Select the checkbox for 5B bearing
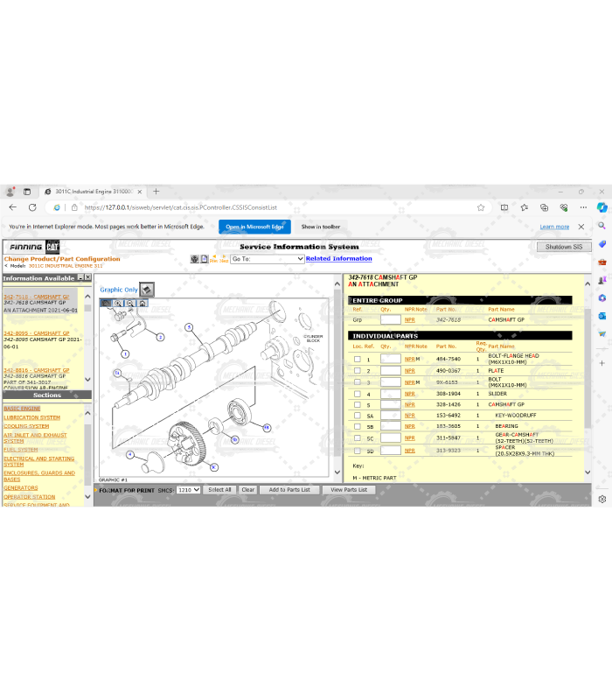 pos(357,427)
